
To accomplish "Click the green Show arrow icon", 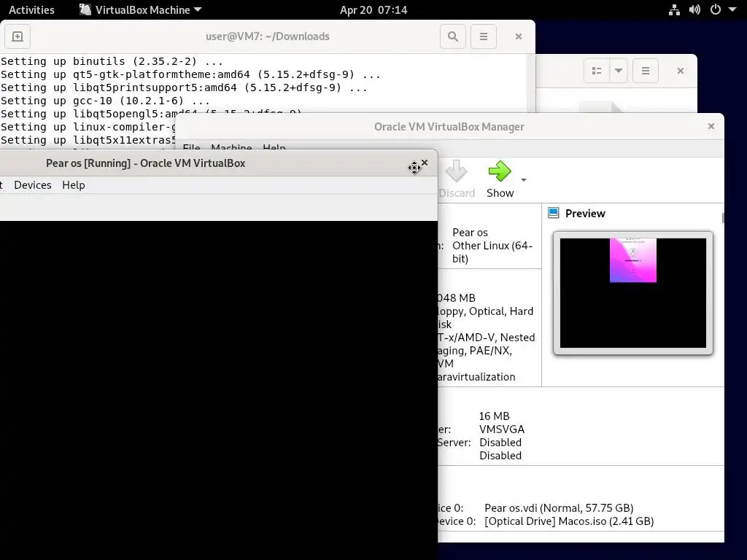I will [x=499, y=171].
